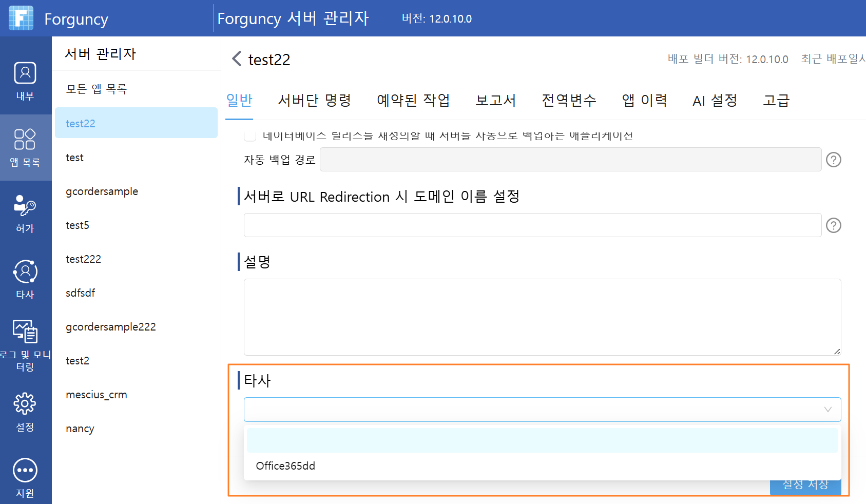
Task: Open 로그 및 모니터링 monitoring icon
Action: pos(25,331)
